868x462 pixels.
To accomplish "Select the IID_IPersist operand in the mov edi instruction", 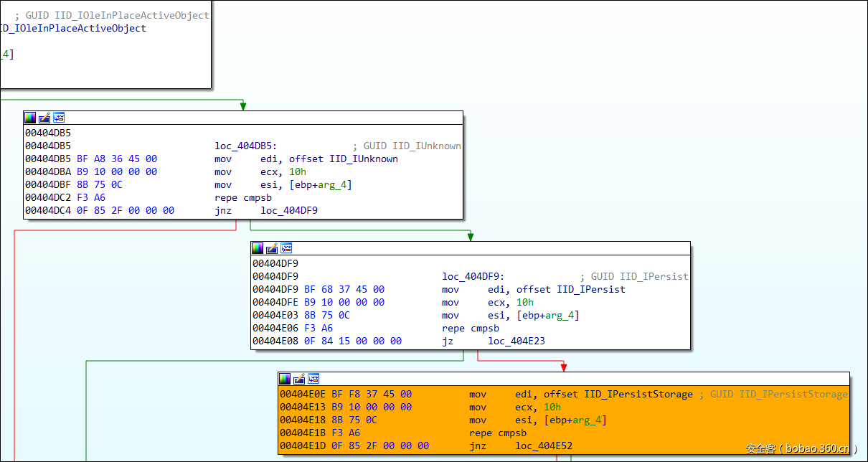I will click(x=590, y=290).
